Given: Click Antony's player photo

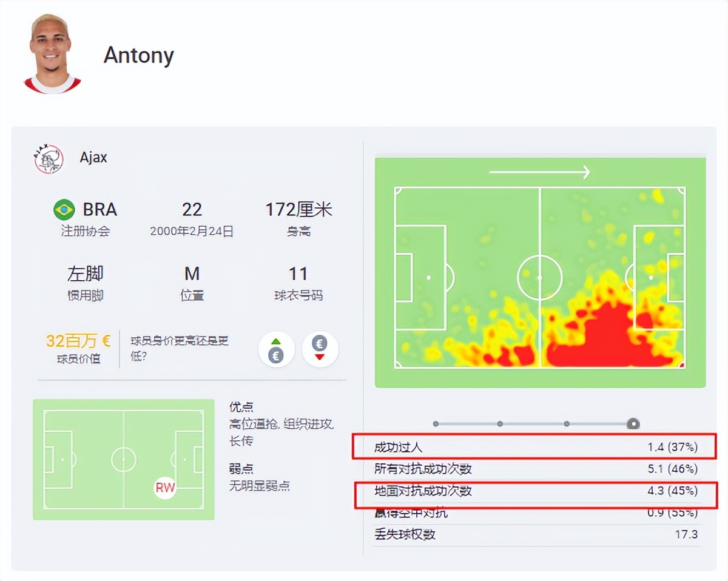Looking at the screenshot, I should pos(52,54).
